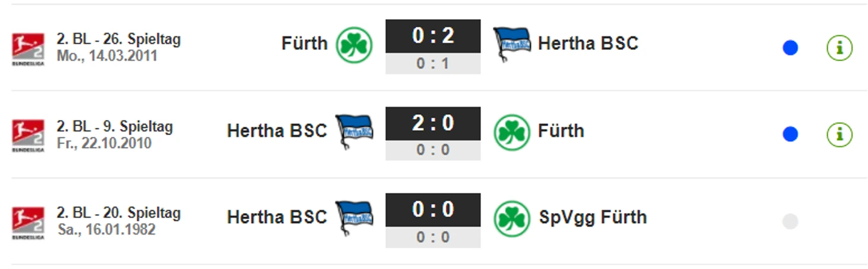
Task: Click the Hertha BSC flag logo in the 0:2 match
Action: point(512,44)
